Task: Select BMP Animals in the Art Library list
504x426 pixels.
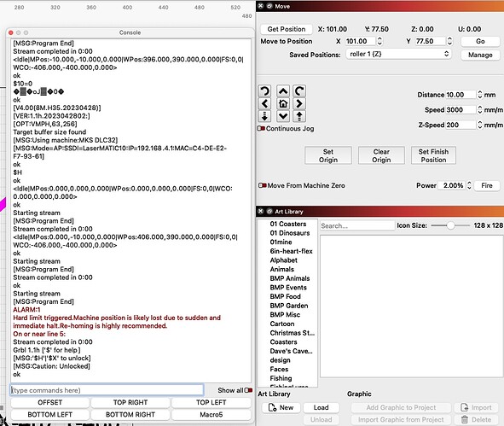Action: (290, 278)
